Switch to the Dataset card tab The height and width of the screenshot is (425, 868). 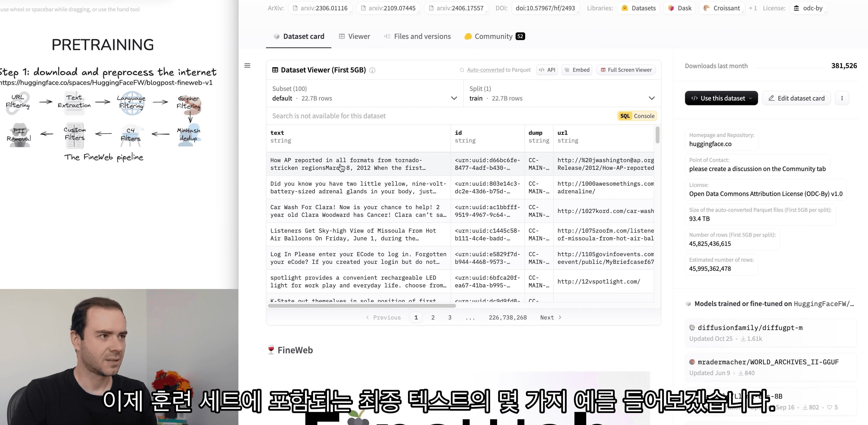(x=299, y=36)
